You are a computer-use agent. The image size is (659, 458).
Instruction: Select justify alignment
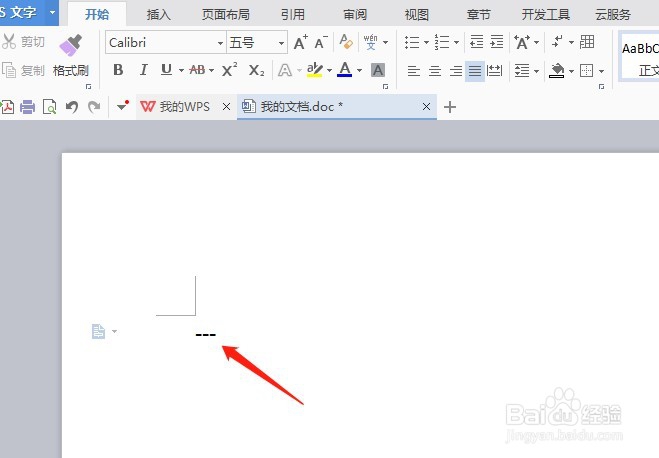pos(475,71)
